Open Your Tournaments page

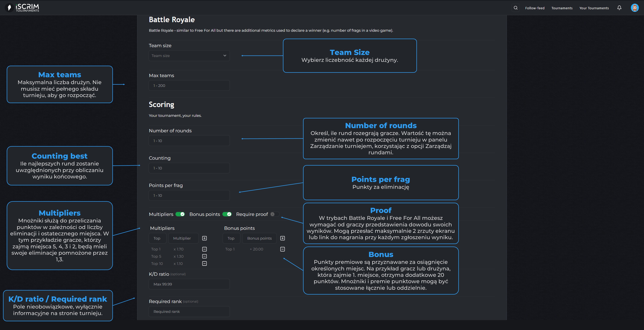point(594,8)
